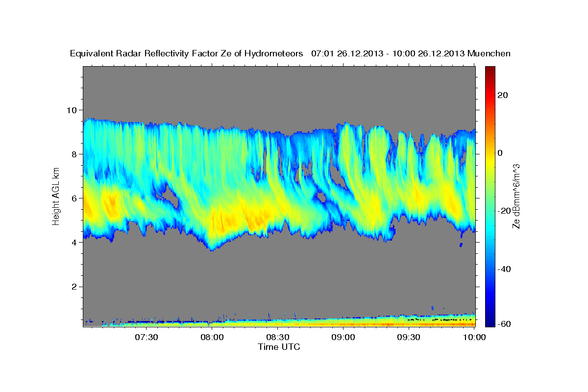
Task: Click the 09:00 time tick label
Action: 343,338
